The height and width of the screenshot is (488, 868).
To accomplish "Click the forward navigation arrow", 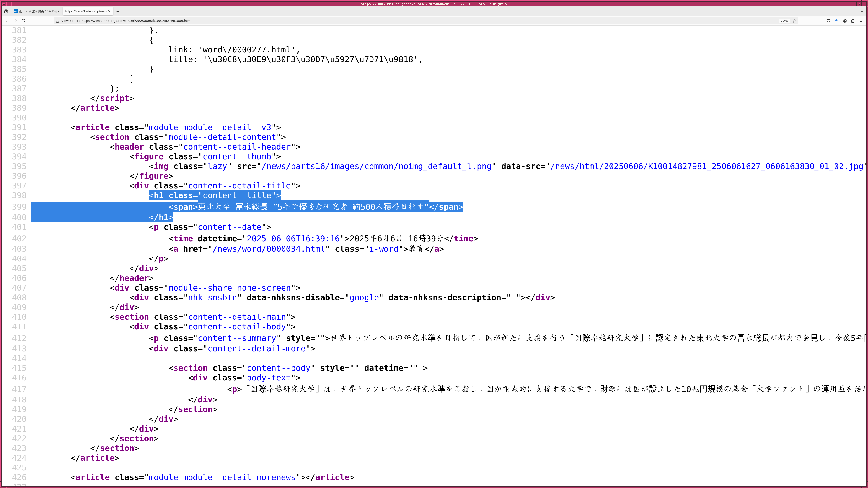I will click(15, 21).
